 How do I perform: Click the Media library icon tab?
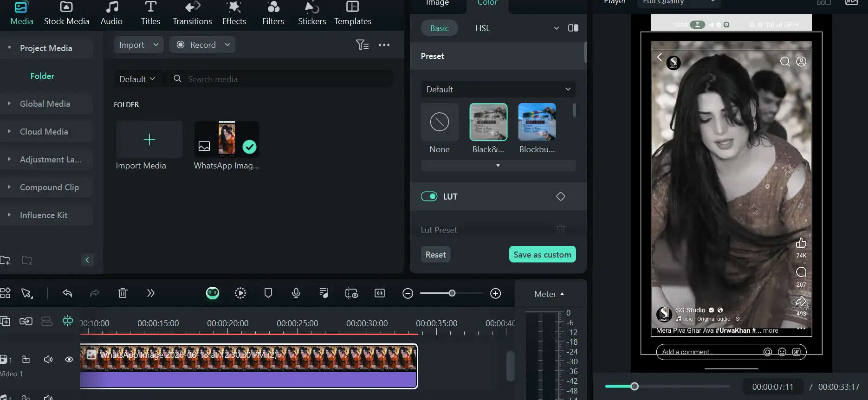(21, 13)
